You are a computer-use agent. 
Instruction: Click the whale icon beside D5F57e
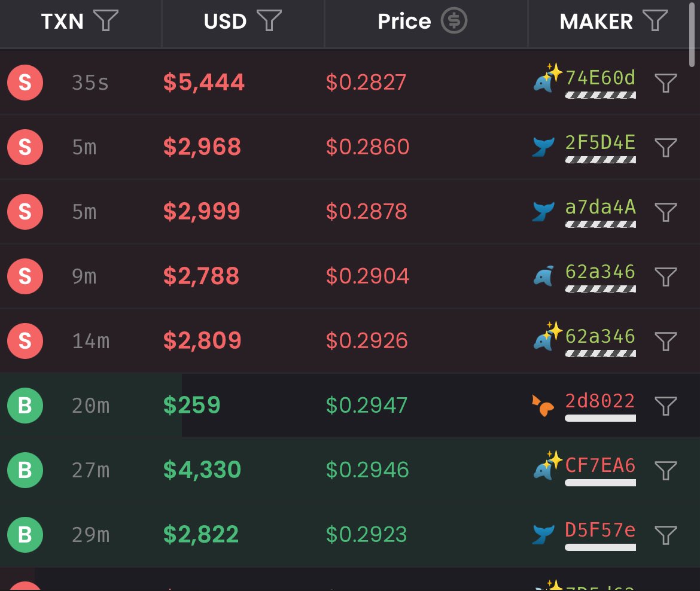pyautogui.click(x=543, y=534)
